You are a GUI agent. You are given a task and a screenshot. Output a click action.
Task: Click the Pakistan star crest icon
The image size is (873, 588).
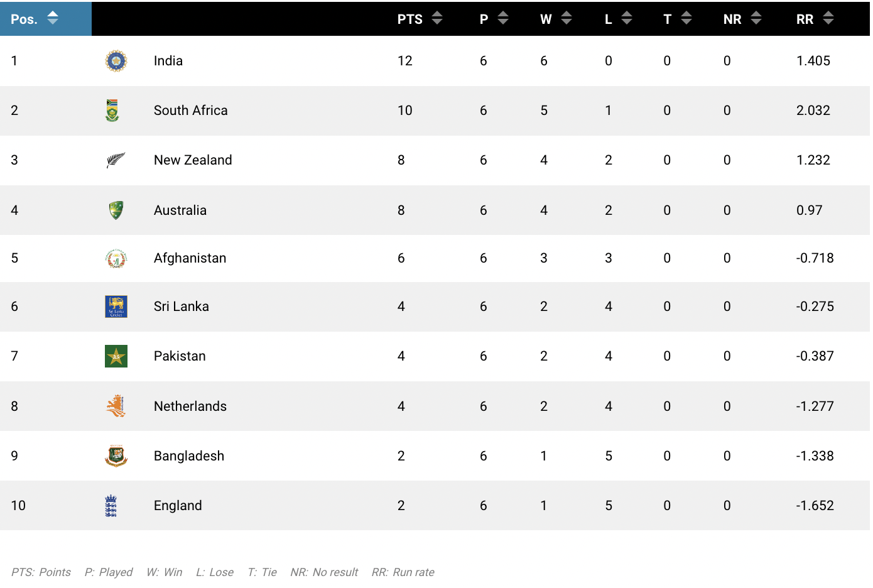pyautogui.click(x=116, y=356)
